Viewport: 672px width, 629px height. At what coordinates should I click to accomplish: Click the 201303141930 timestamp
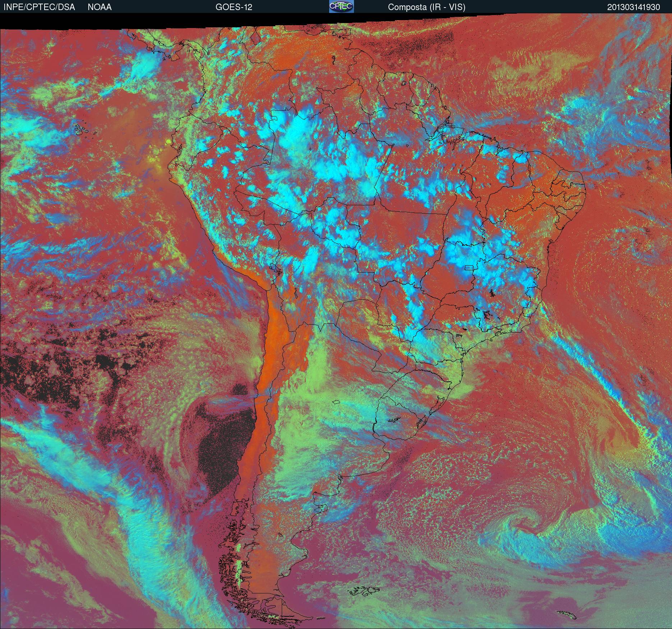(x=634, y=7)
